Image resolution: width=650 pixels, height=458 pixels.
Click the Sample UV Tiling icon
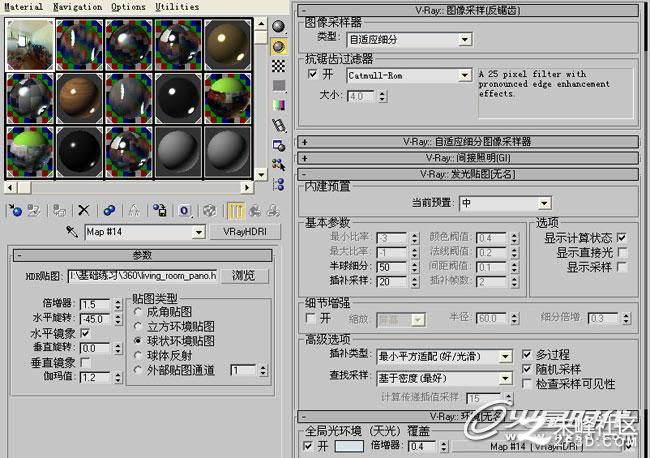[278, 86]
